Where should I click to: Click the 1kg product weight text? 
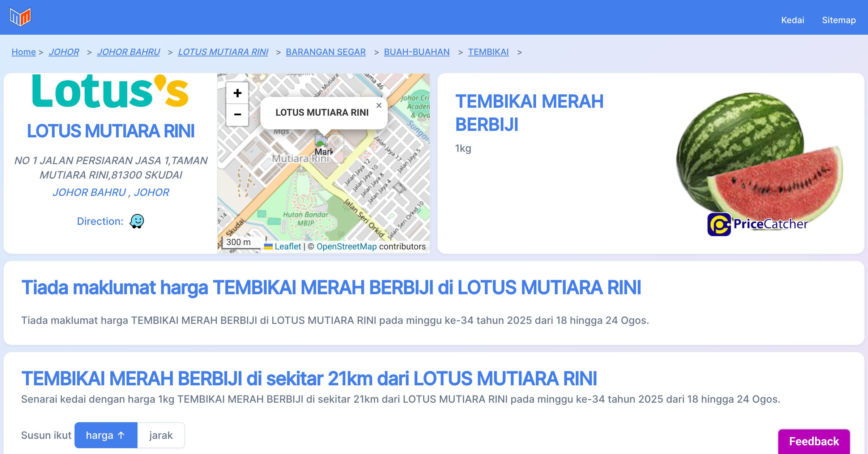[x=463, y=149]
